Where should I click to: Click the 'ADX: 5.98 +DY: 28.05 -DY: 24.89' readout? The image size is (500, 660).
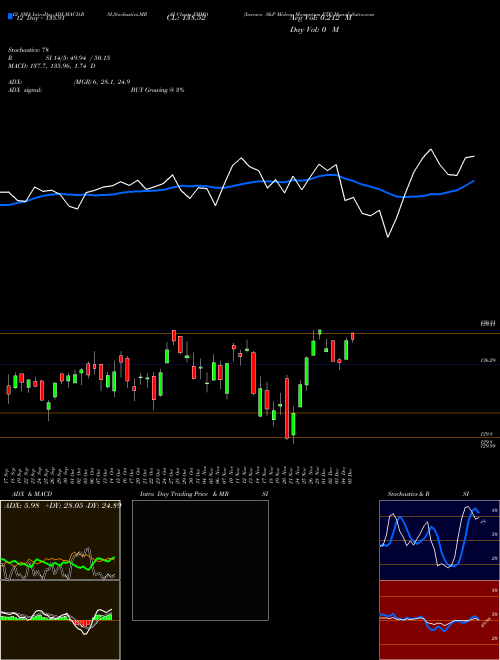(x=62, y=505)
